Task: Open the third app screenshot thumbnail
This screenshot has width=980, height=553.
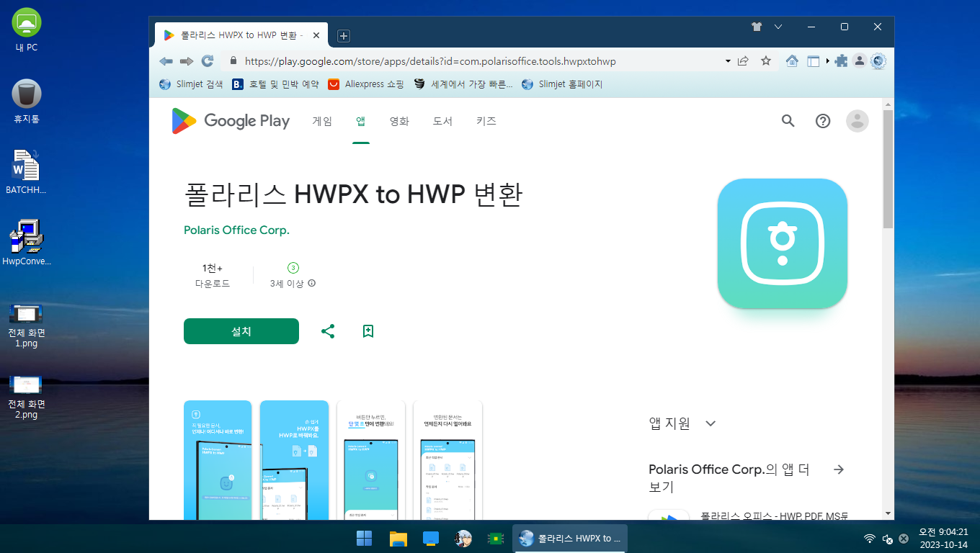Action: (x=371, y=460)
